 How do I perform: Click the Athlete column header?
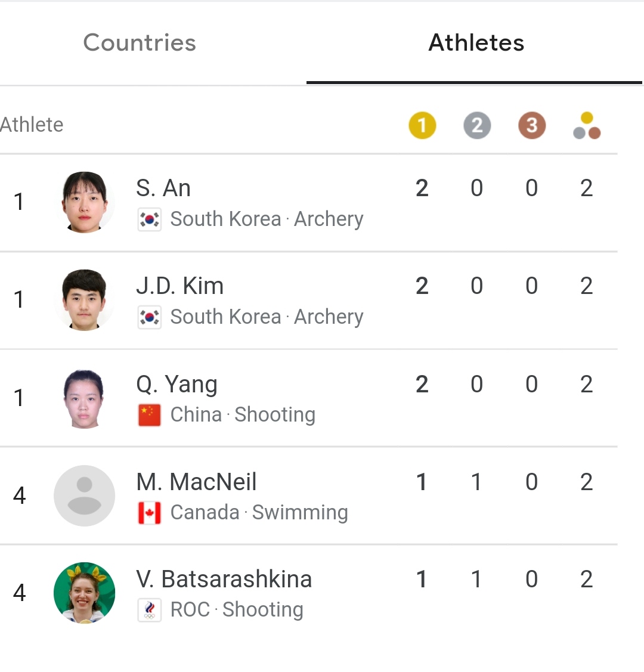[x=32, y=125]
